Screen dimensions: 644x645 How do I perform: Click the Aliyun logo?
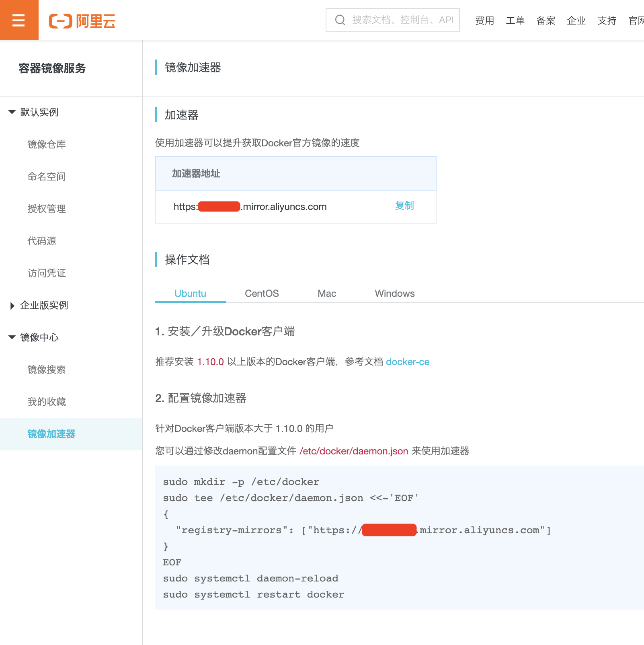click(x=82, y=21)
